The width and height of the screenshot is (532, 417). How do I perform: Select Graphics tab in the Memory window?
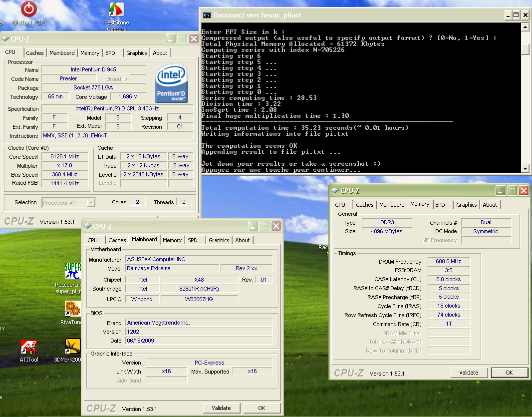point(466,205)
